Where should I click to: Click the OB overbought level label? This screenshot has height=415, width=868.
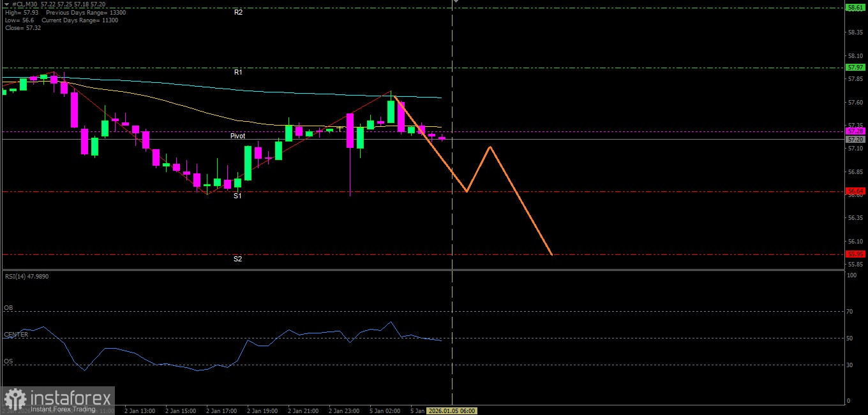point(8,308)
